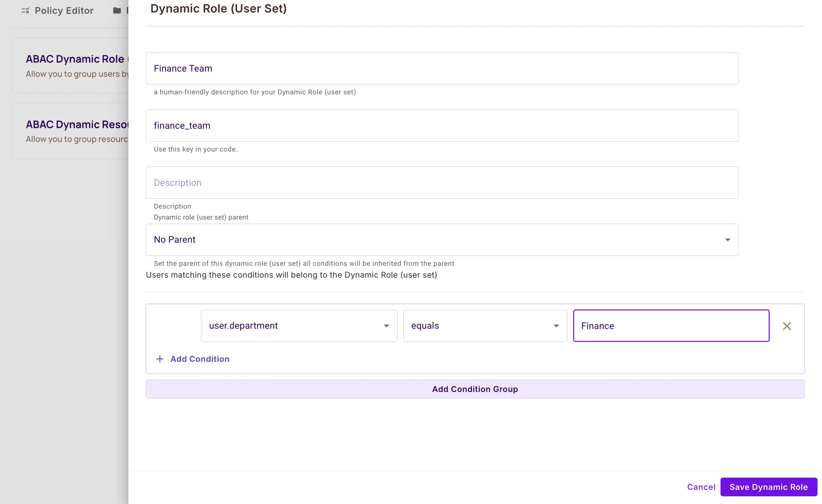The height and width of the screenshot is (504, 822).
Task: Focus the Finance Team name field
Action: coord(442,69)
